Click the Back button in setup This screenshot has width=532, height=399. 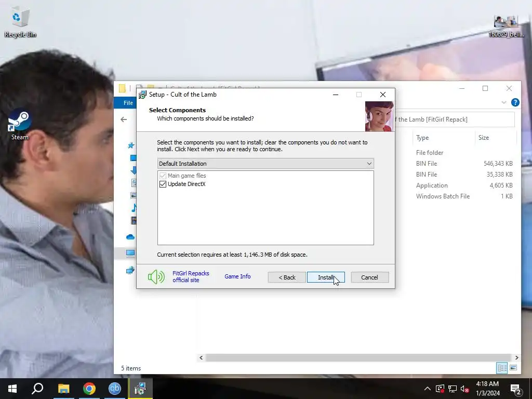click(x=287, y=277)
